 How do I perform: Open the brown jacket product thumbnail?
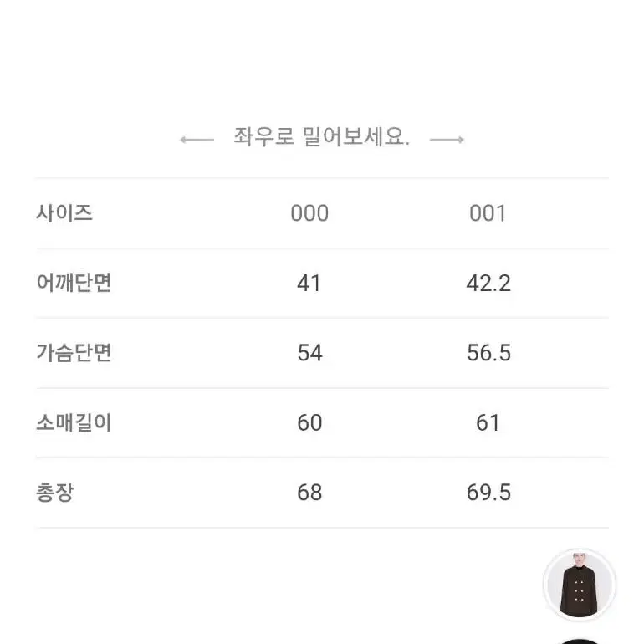[580, 584]
